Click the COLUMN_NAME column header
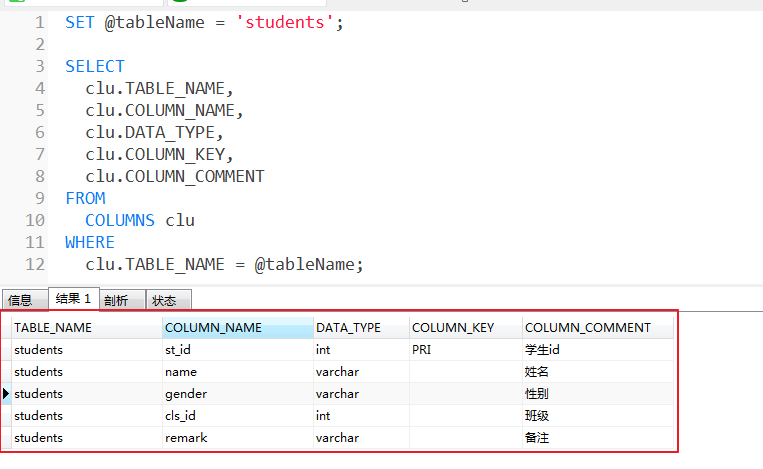 coord(237,327)
